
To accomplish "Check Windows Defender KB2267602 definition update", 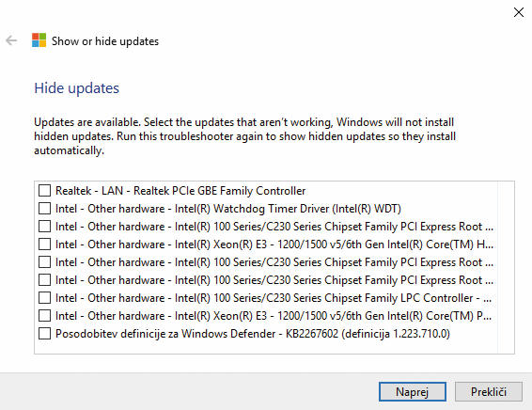I will pos(44,334).
